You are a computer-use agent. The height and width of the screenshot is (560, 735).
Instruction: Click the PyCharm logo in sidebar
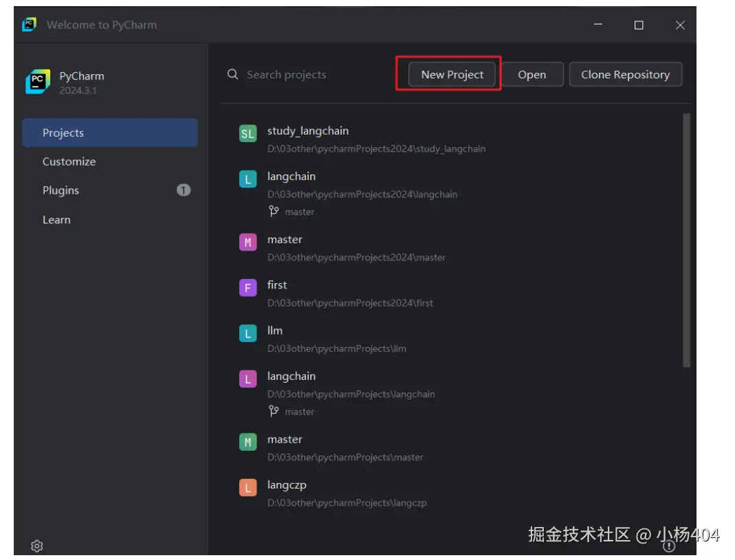click(38, 82)
